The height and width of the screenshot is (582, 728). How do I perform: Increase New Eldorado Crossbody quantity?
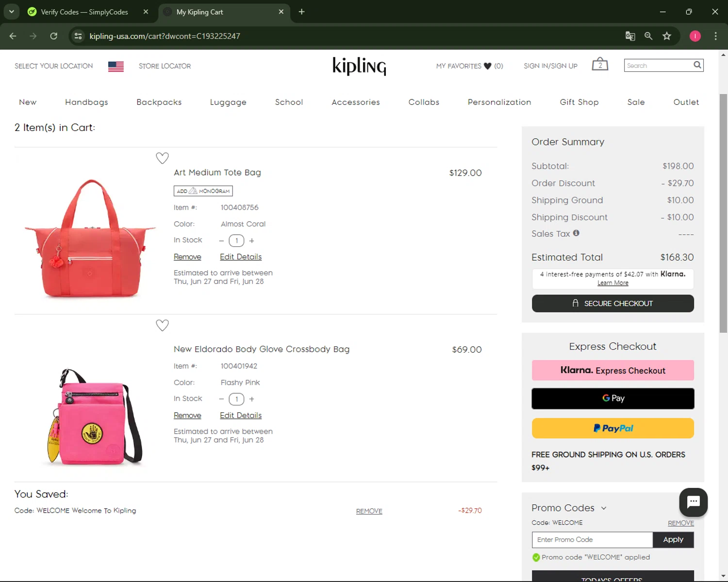[251, 399]
